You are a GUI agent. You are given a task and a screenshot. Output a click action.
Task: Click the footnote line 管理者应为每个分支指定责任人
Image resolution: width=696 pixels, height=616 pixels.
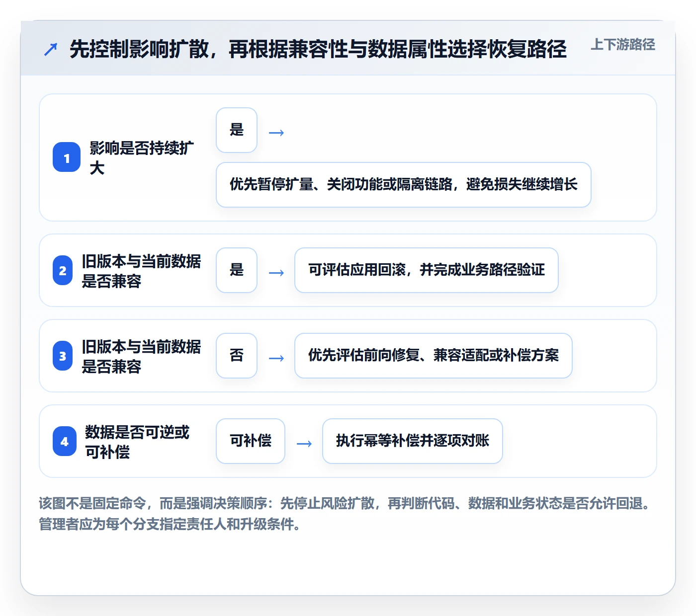tap(170, 524)
